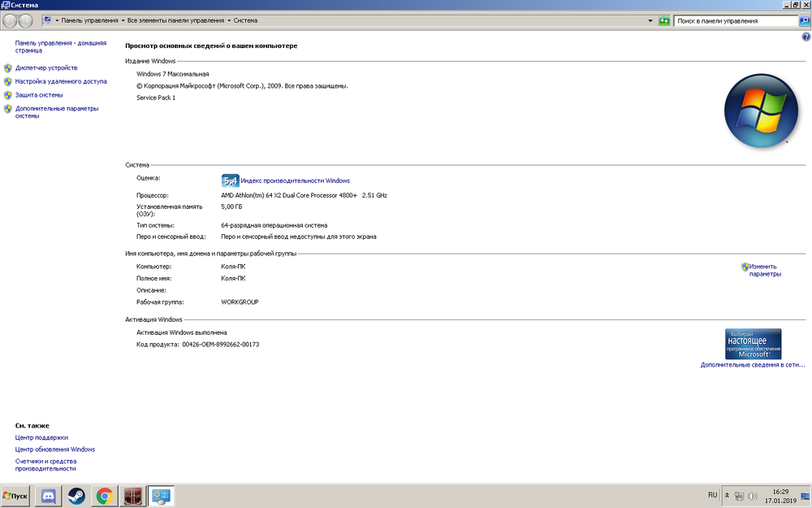Open Google Chrome from the taskbar
812x508 pixels.
tap(104, 496)
